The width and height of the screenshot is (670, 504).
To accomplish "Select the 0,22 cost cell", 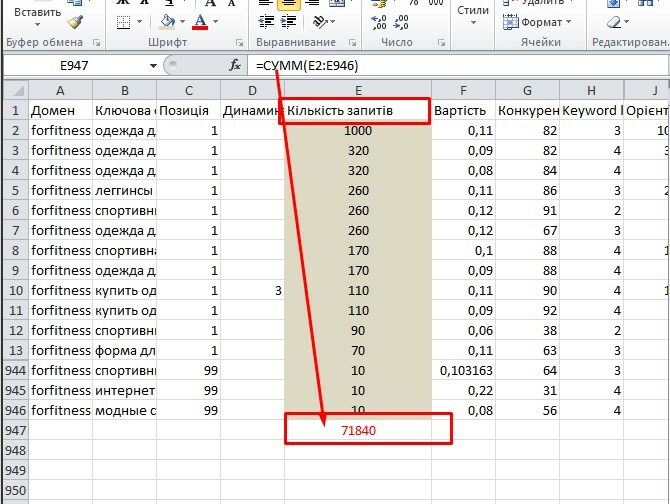I will pos(463,390).
